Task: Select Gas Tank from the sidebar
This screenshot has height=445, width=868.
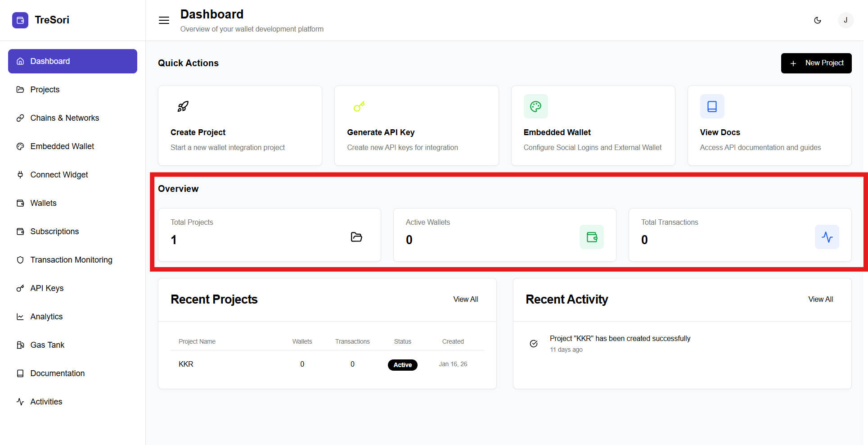Action: tap(47, 345)
